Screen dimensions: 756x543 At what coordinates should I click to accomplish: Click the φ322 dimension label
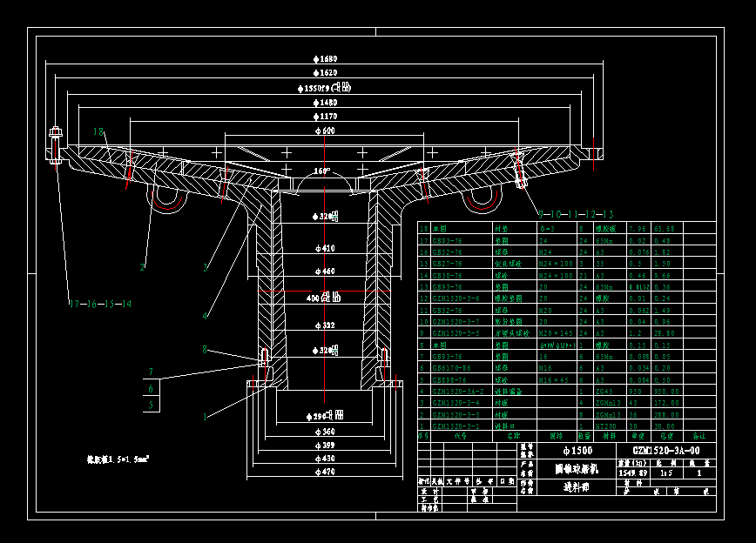click(x=325, y=325)
